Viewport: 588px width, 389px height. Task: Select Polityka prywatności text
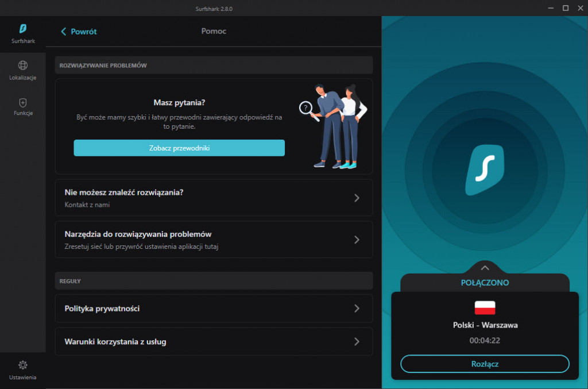coord(102,309)
